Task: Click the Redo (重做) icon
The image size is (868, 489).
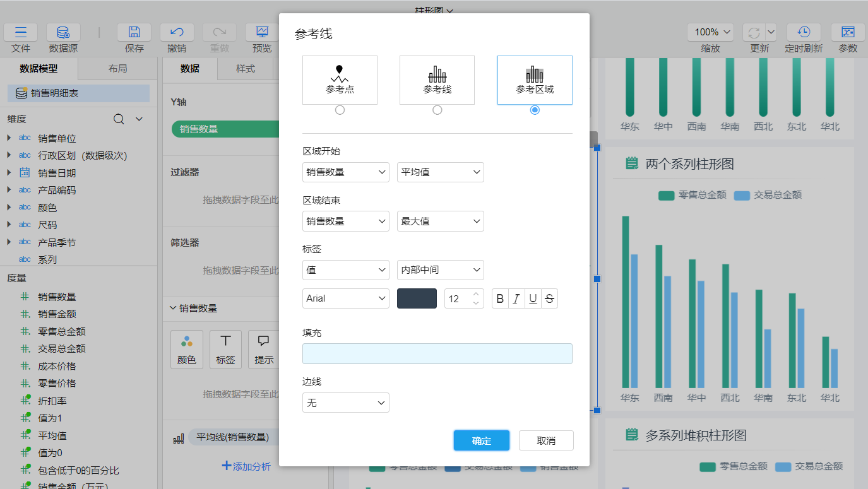Action: pos(218,32)
